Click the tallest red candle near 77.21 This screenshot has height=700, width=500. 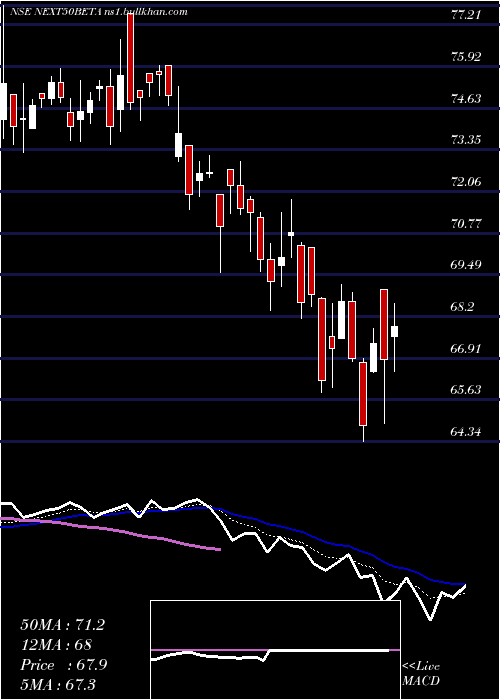130,58
